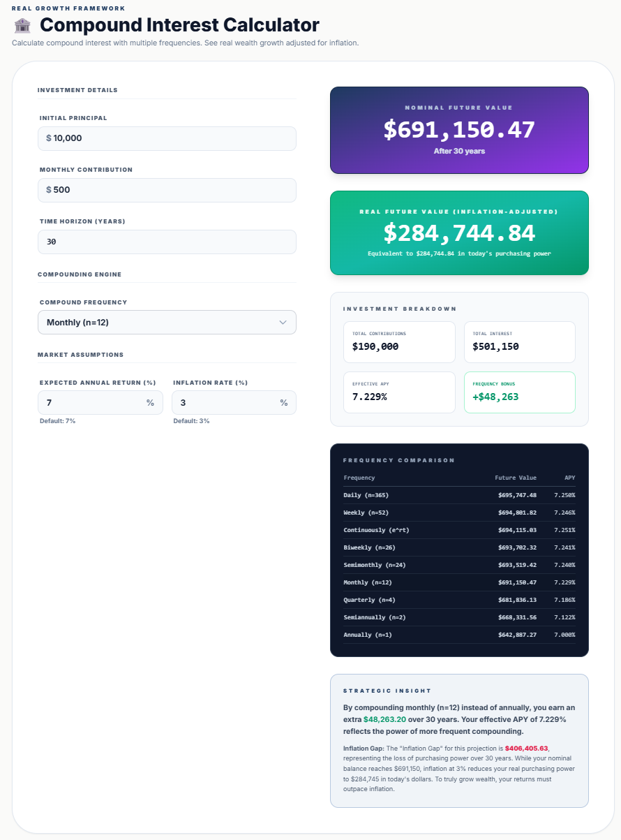Screen dimensions: 621x840
Task: Click the 7.251% APY cell
Action: point(564,530)
